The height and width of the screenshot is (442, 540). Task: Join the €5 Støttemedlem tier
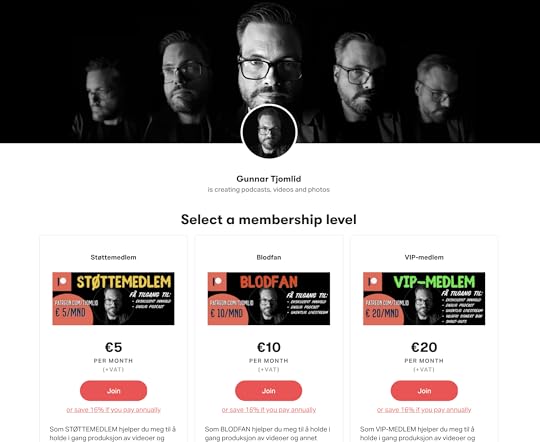click(x=113, y=391)
